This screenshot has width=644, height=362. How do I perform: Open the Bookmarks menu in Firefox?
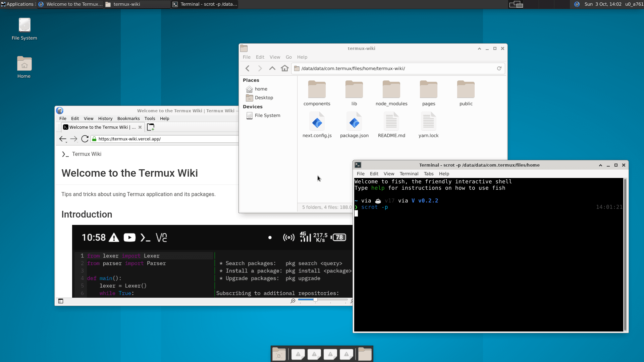pos(128,118)
